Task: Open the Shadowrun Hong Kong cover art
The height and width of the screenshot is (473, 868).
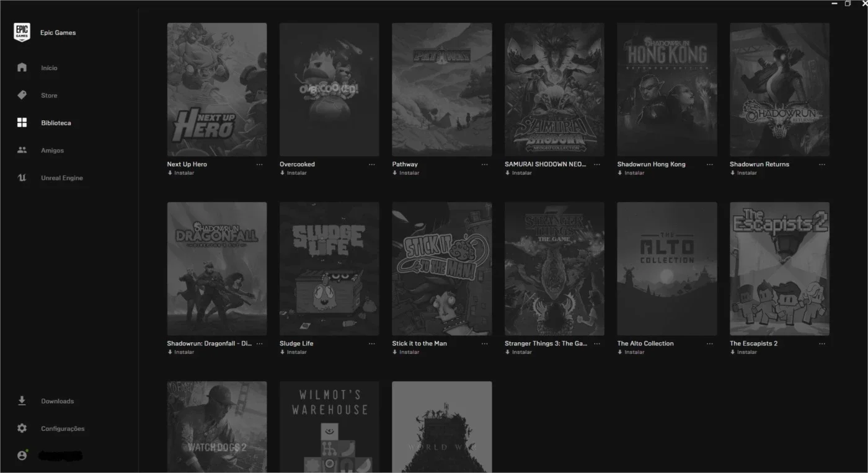Action: [667, 89]
